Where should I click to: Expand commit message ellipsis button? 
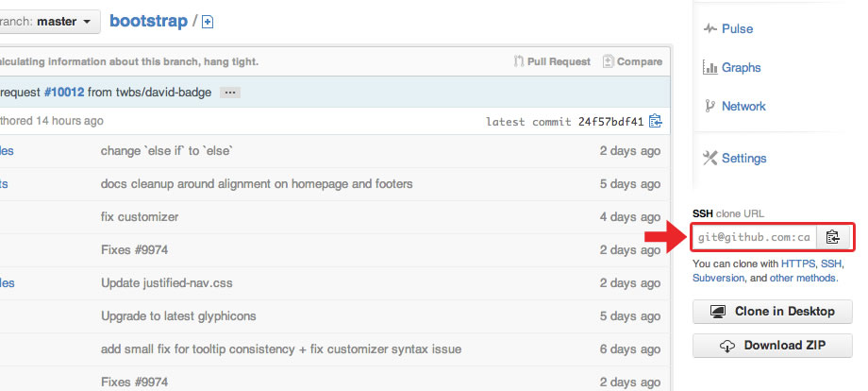coord(229,93)
